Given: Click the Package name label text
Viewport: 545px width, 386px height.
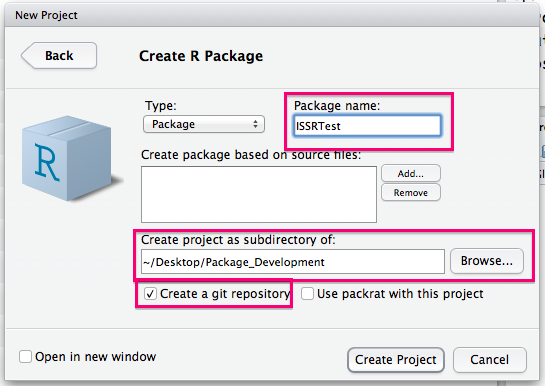Looking at the screenshot, I should click(x=337, y=106).
